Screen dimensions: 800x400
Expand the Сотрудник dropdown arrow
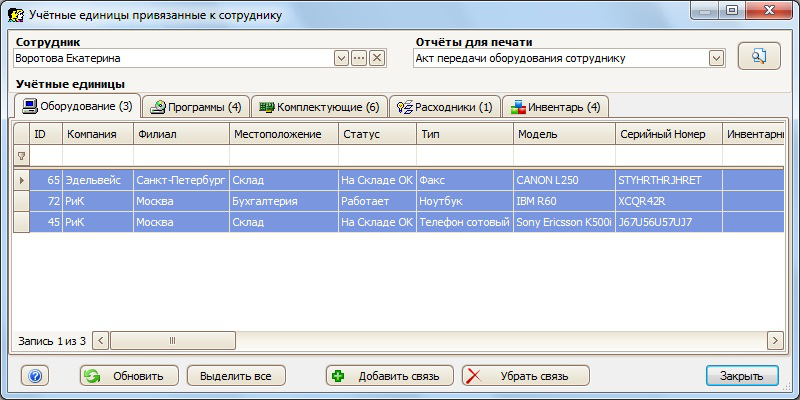click(x=341, y=58)
